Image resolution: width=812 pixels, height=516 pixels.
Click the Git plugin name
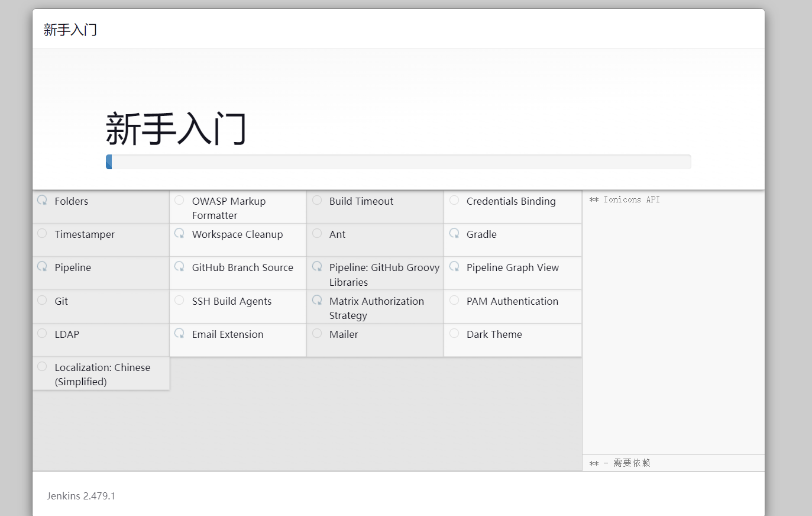click(62, 301)
